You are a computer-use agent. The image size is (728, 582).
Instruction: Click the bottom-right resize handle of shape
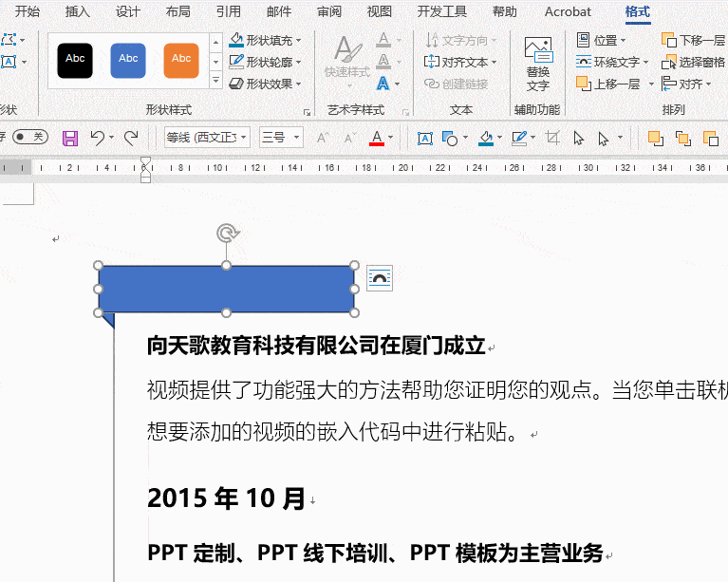[x=354, y=313]
